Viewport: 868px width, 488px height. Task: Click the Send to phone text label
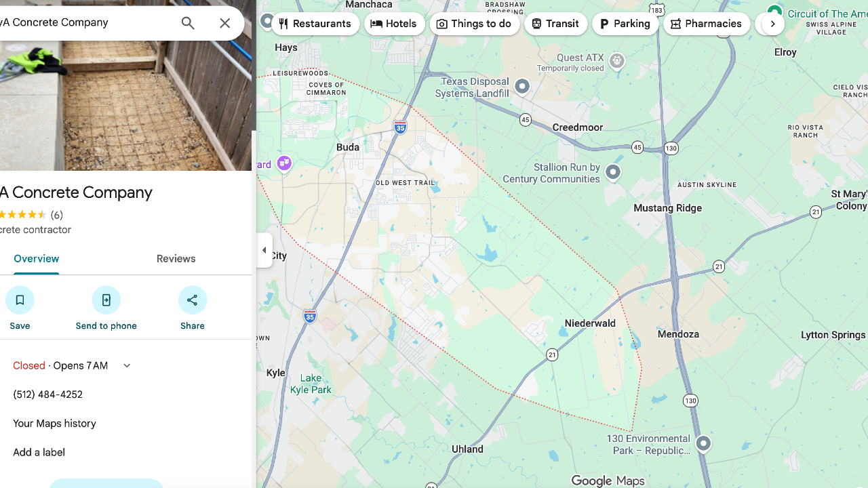click(x=106, y=326)
